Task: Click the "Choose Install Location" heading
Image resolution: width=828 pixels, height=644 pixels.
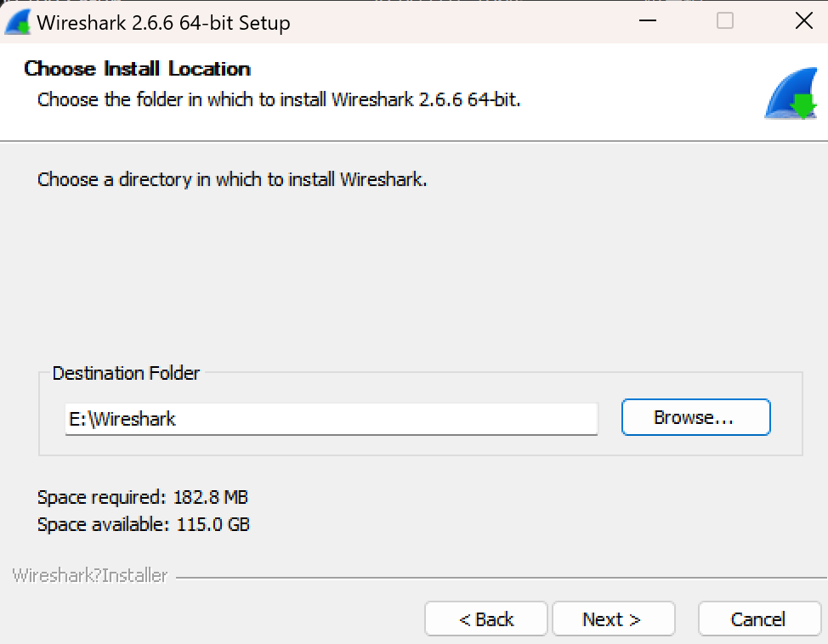Action: pyautogui.click(x=138, y=69)
